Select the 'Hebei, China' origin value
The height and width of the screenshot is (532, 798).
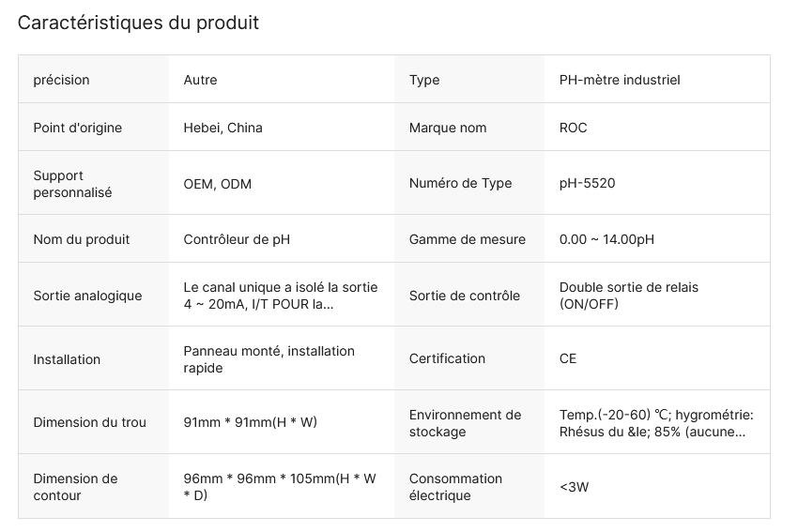tap(223, 128)
